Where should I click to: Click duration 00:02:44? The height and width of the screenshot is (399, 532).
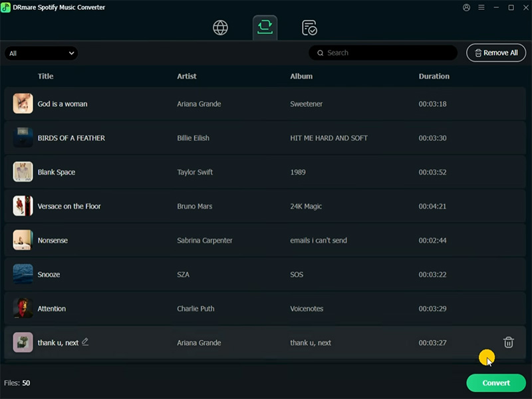[433, 241]
